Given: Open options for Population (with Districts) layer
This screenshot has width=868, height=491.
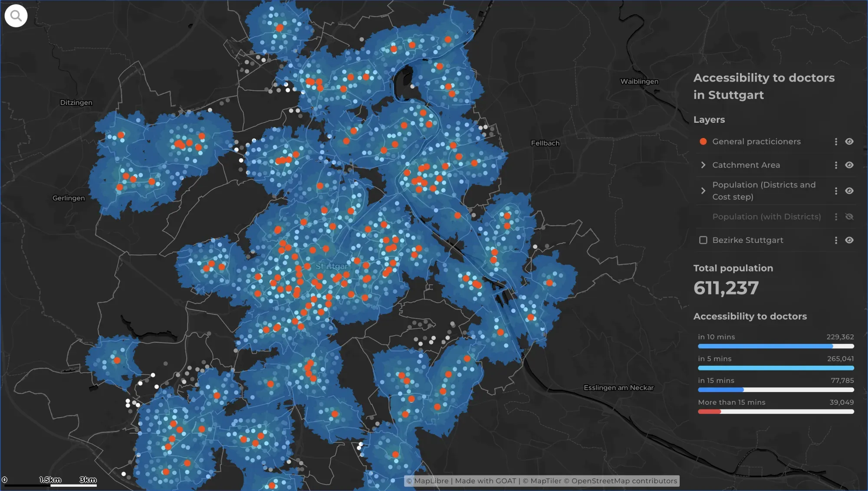Looking at the screenshot, I should tap(836, 216).
